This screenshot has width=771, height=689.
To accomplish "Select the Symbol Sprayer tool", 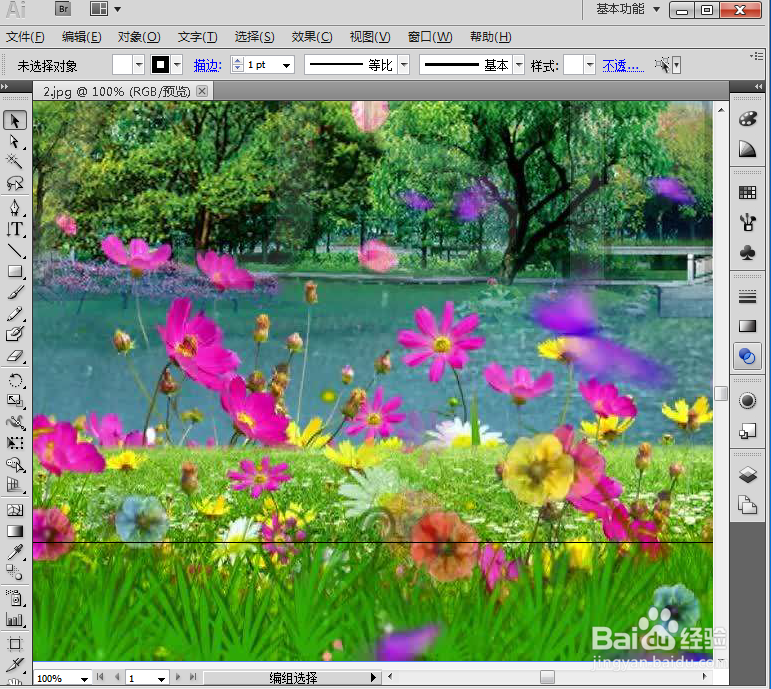I will click(x=15, y=599).
